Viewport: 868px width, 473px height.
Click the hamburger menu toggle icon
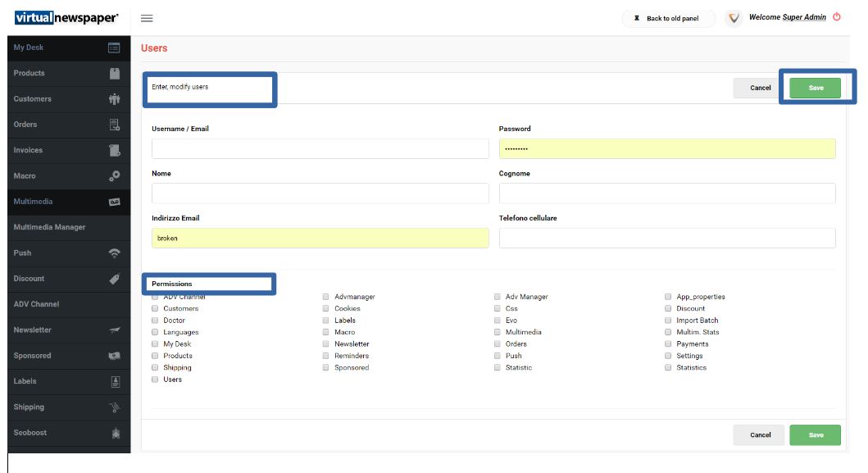point(147,18)
